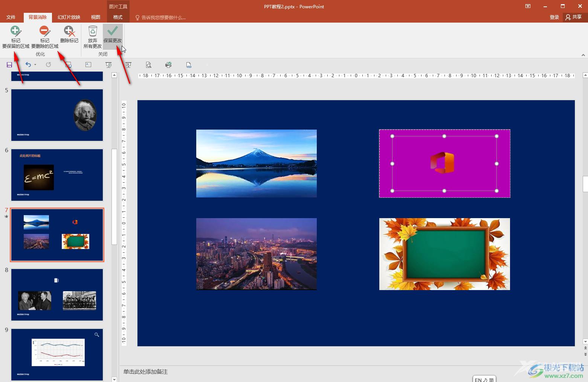
Task: Select Mark Areas to Remove tool
Action: pos(44,37)
